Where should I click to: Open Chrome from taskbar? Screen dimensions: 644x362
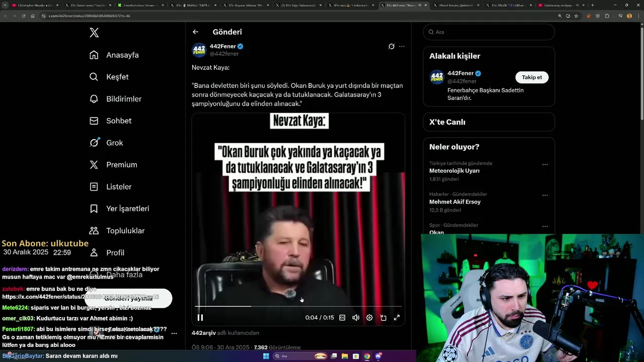click(x=367, y=356)
